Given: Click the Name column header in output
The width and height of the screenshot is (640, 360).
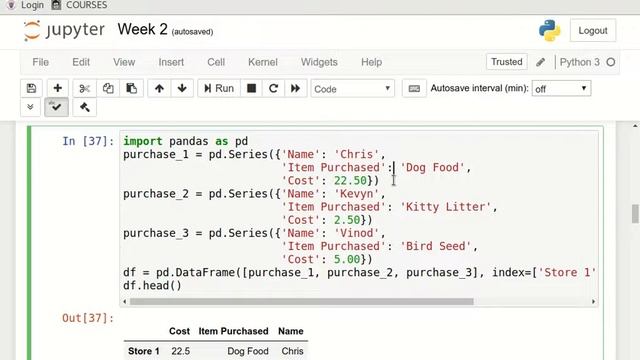Looking at the screenshot, I should click(x=291, y=331).
